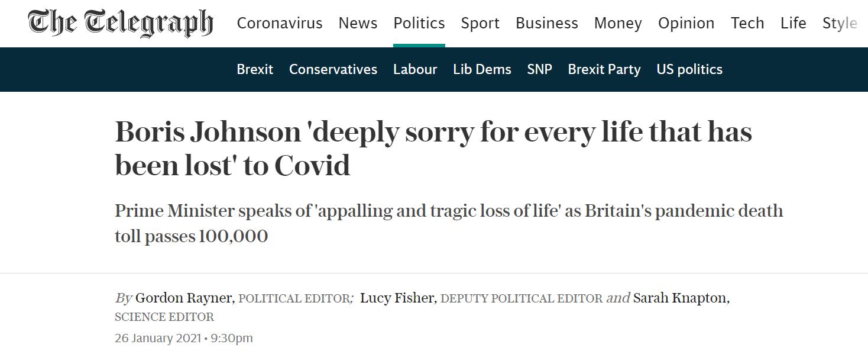Go to the Conservatives subsection
Screen dimensions: 868x357
point(333,69)
